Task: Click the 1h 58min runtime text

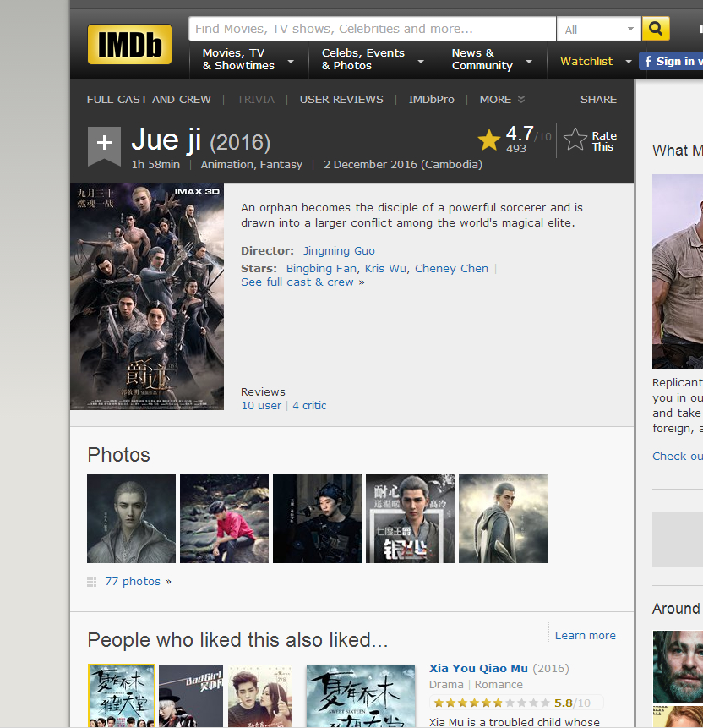Action: [155, 164]
